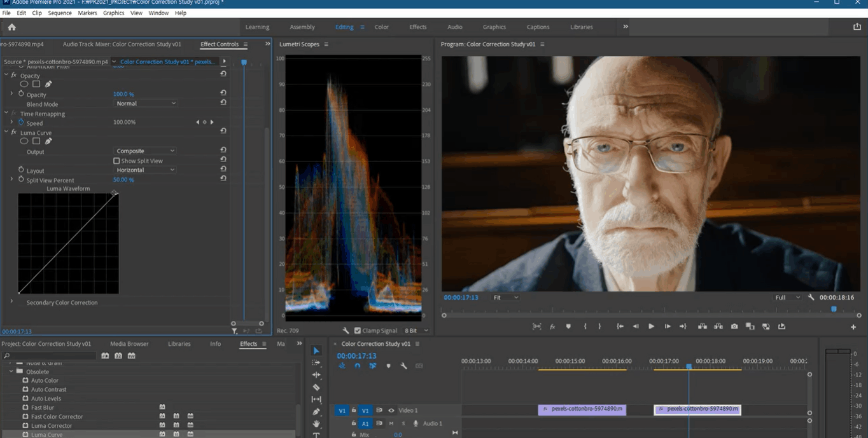Click the free draw bezier pen mask under Luma Curve
Image resolution: width=868 pixels, height=438 pixels.
pyautogui.click(x=48, y=141)
